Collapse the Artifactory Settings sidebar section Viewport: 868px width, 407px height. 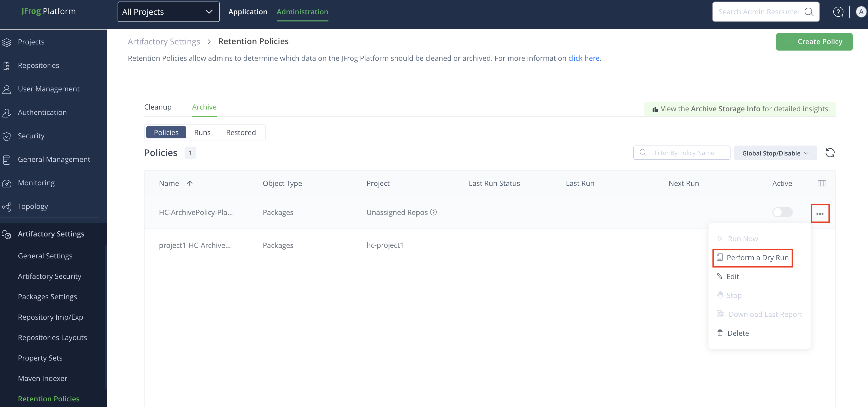[51, 234]
